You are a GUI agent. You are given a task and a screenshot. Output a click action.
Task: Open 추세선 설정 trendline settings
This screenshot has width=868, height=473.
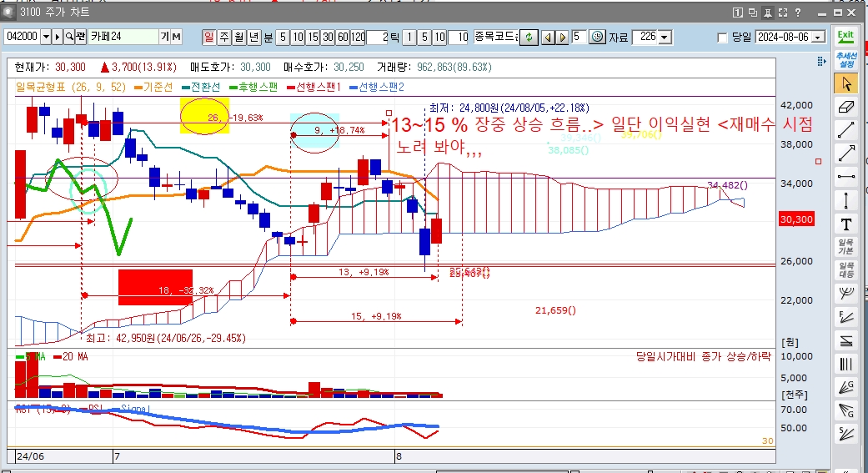[x=845, y=59]
